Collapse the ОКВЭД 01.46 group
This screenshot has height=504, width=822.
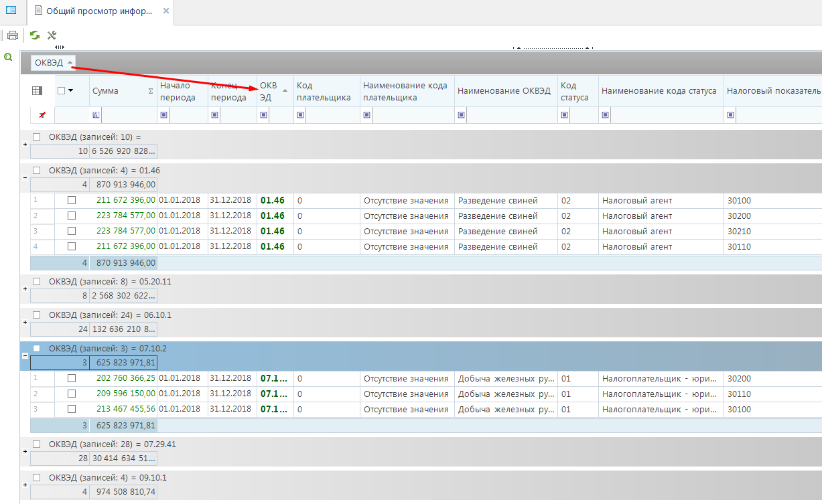25,177
